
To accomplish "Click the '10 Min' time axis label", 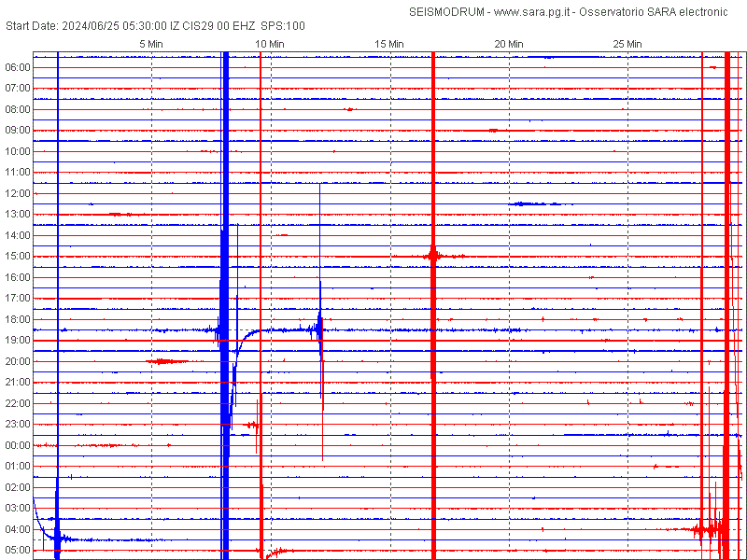I will tap(270, 44).
